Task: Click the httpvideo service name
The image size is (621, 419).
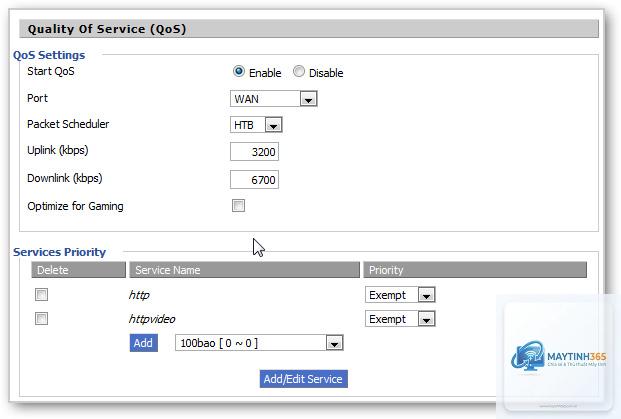Action: pyautogui.click(x=152, y=319)
